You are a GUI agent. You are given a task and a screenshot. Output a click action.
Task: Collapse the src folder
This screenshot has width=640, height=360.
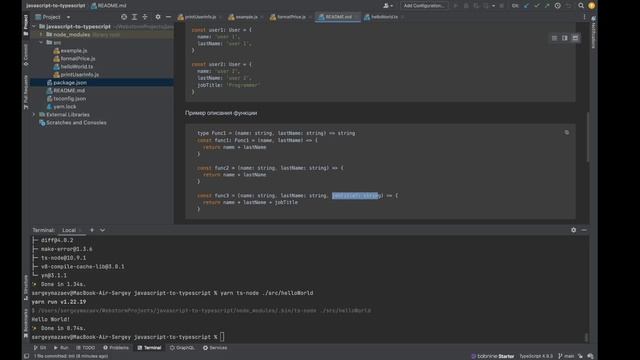click(41, 42)
